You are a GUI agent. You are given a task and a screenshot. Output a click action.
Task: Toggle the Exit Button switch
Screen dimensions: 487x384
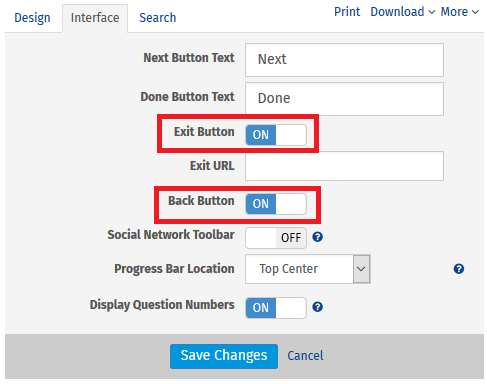tap(276, 135)
